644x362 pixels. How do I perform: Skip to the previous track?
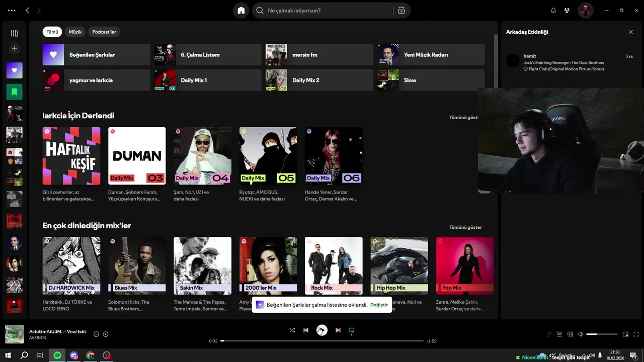point(306,330)
